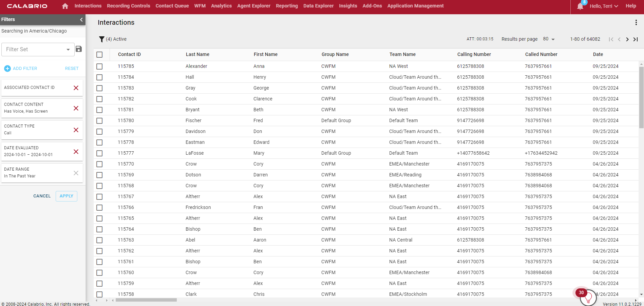Reset all filters
Image resolution: width=644 pixels, height=306 pixels.
pyautogui.click(x=72, y=68)
